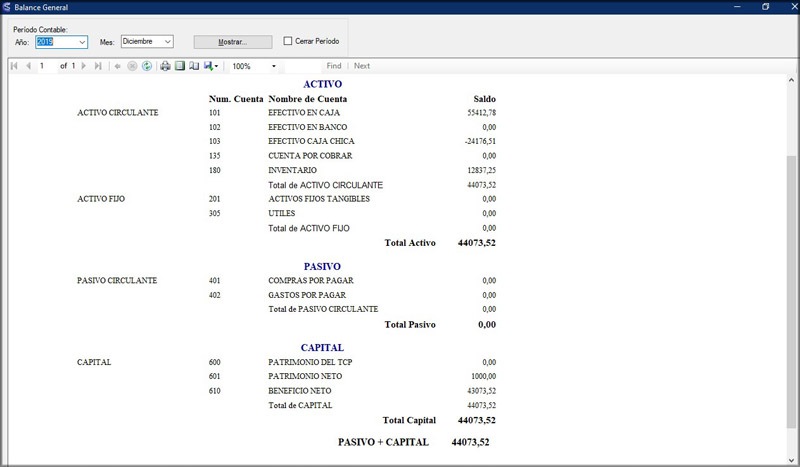Click EFECTIVO EN CAJA account name
Image resolution: width=800 pixels, height=467 pixels.
304,112
